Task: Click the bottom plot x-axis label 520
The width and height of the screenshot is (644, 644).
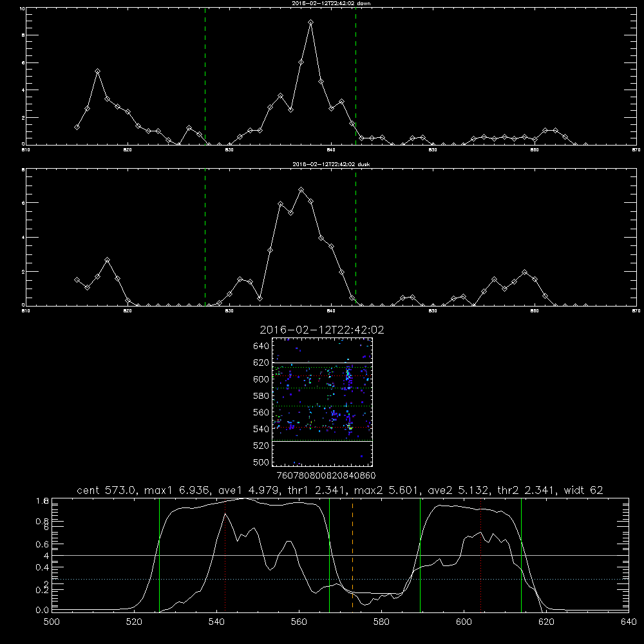Action: (134, 621)
